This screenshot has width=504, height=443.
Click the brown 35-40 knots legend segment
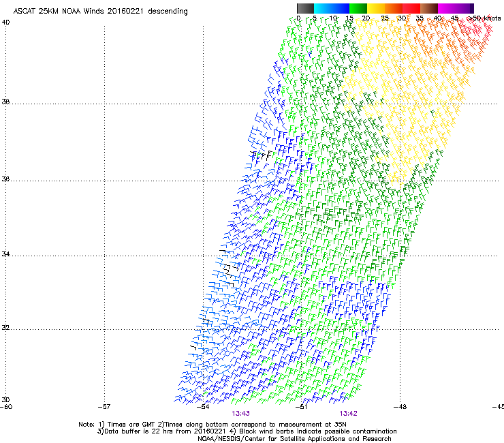[429, 8]
